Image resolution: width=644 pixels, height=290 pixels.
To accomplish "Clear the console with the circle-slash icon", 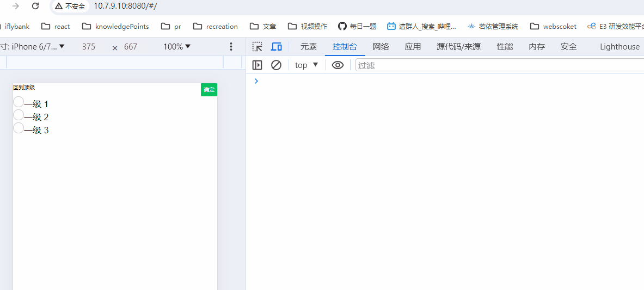I will pos(276,65).
